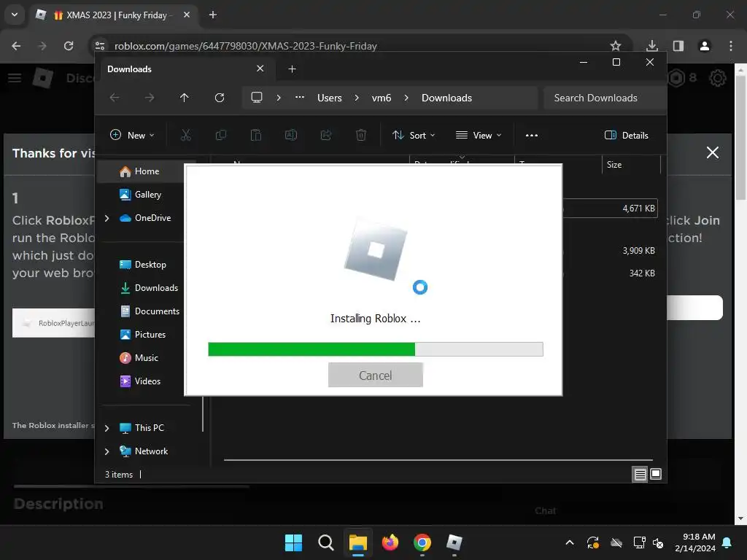Open Windows taskbar Search
This screenshot has height=560, width=747.
[326, 542]
